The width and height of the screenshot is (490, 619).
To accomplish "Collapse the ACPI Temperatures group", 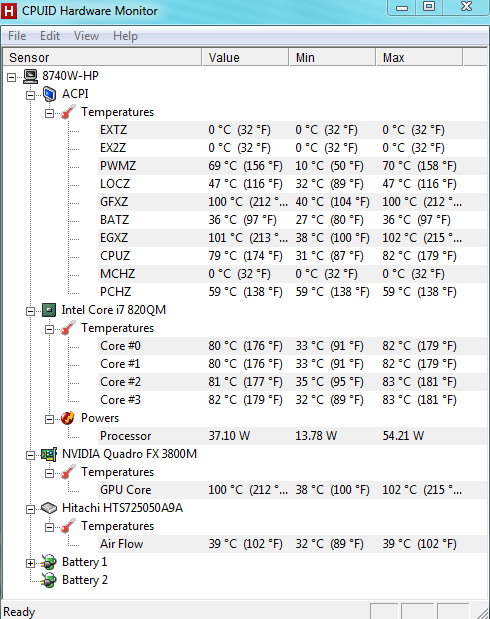I will pyautogui.click(x=49, y=113).
